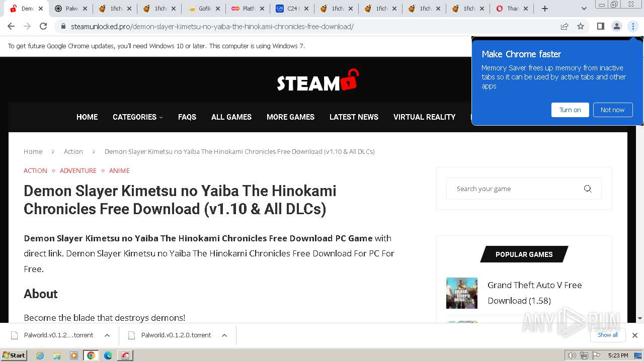This screenshot has width=644, height=362.
Task: Click the Windows Start button
Action: 14,355
